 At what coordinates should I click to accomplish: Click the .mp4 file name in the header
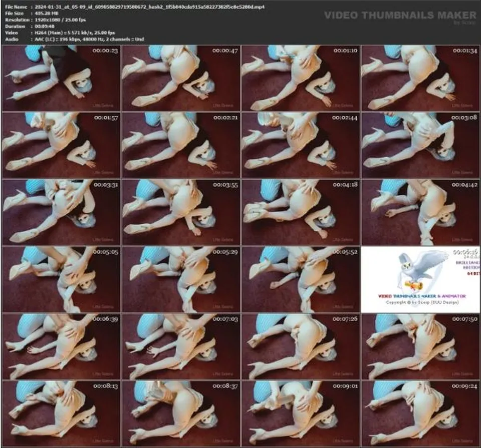(x=150, y=7)
